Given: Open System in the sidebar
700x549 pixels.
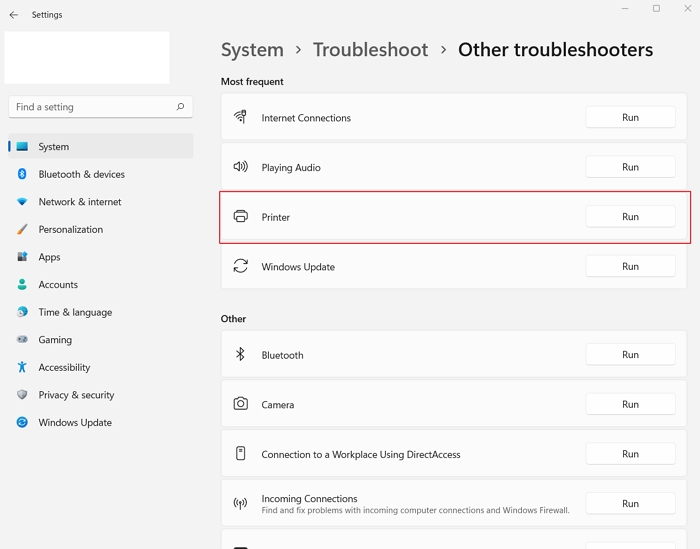Looking at the screenshot, I should pyautogui.click(x=101, y=146).
